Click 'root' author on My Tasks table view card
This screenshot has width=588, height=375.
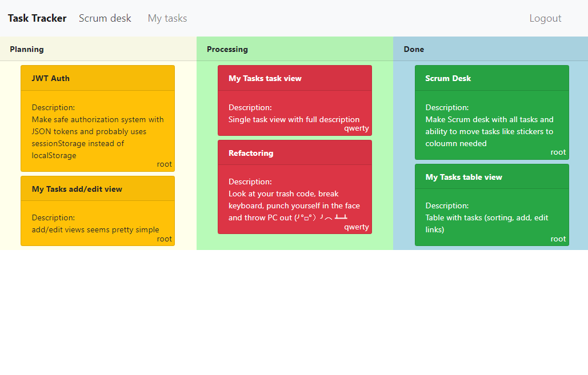tap(558, 239)
